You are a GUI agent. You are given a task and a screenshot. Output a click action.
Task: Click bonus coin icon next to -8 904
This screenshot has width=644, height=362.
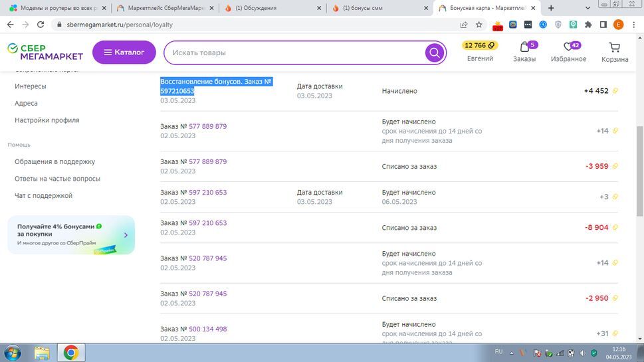point(615,227)
